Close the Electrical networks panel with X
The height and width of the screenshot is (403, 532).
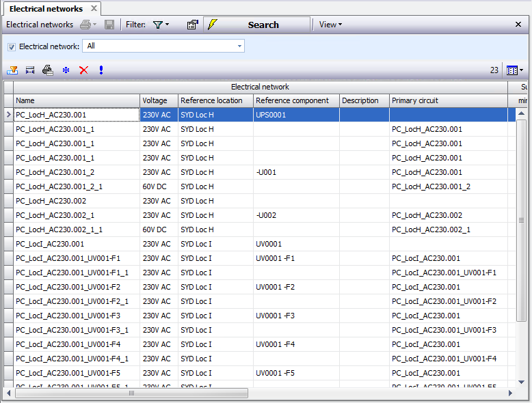pos(518,25)
